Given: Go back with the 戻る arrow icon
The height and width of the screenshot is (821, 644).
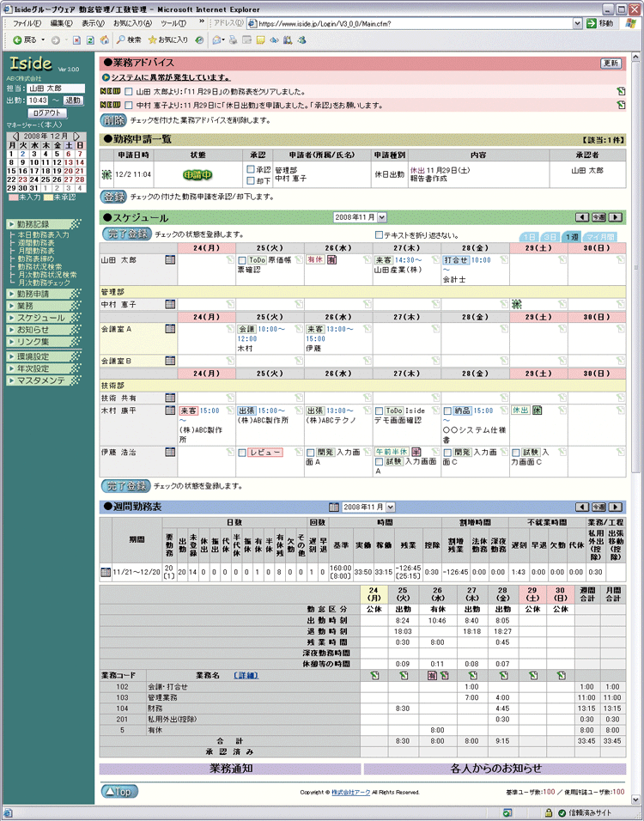Looking at the screenshot, I should click(x=17, y=40).
